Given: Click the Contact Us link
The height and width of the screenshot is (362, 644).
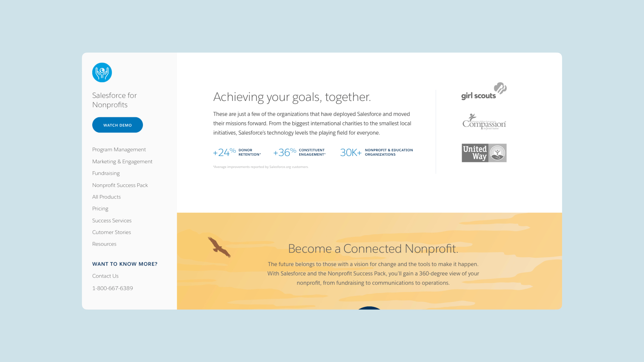Looking at the screenshot, I should (x=105, y=276).
